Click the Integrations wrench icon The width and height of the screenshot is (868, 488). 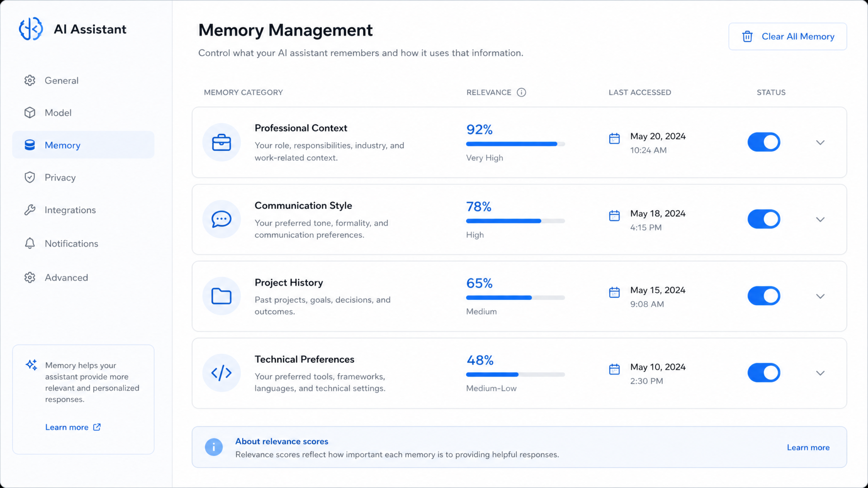[30, 210]
